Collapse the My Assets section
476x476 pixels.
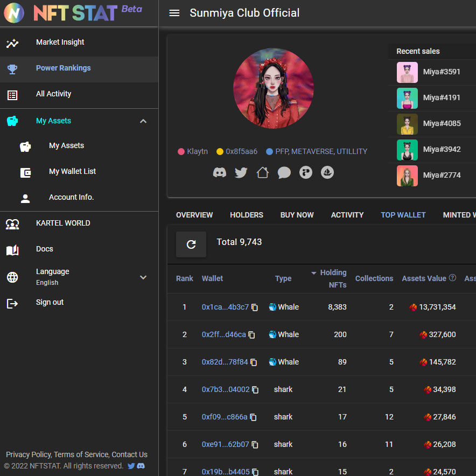coord(143,121)
